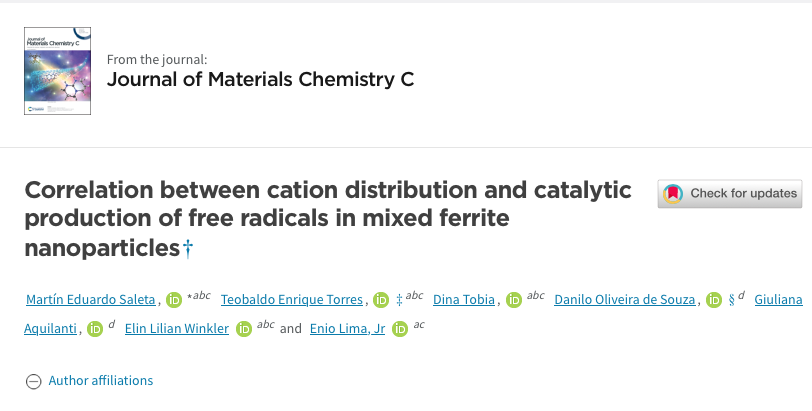Click the circled minus icon beside Author affiliations

[34, 381]
